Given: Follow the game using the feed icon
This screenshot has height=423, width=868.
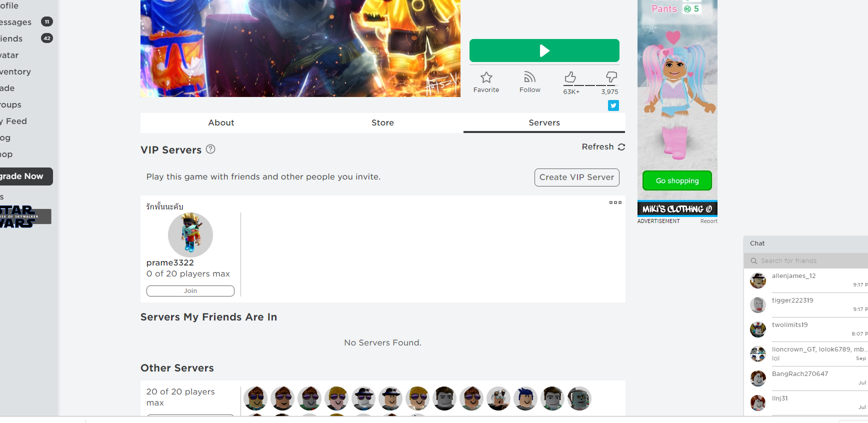Looking at the screenshot, I should point(529,77).
